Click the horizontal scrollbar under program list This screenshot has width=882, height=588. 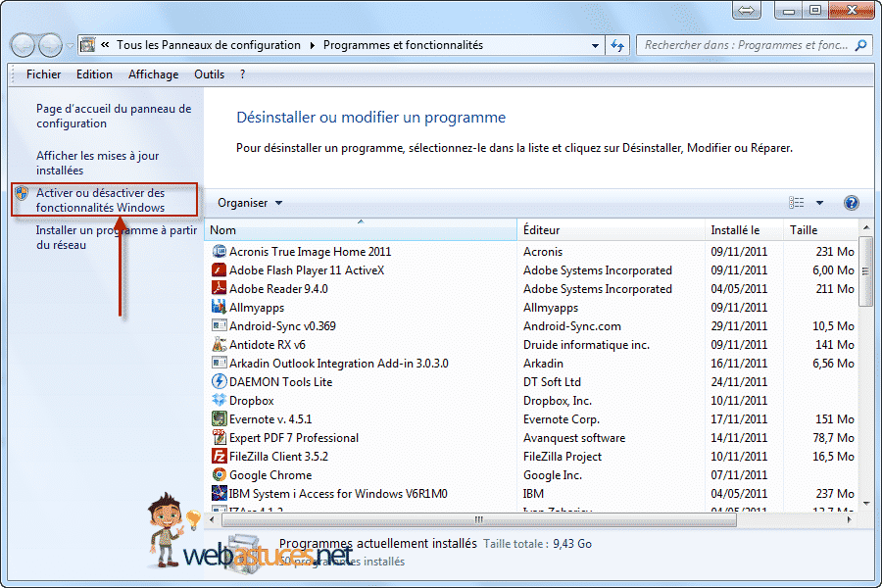[478, 519]
